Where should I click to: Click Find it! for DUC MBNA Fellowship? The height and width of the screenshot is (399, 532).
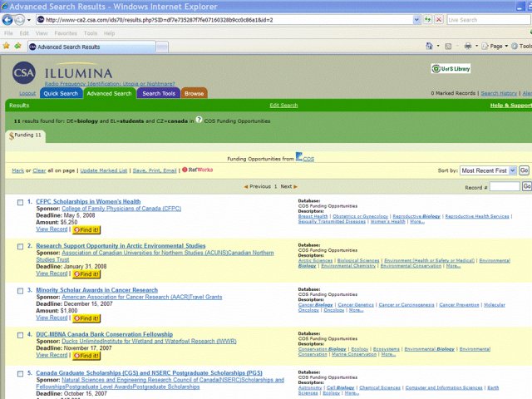(x=86, y=356)
